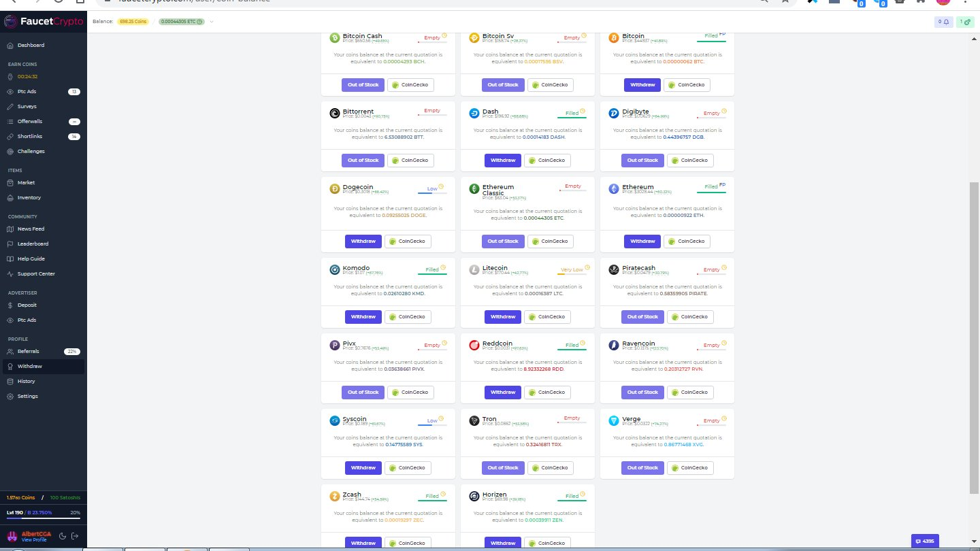Click the green key badge icon
Image resolution: width=980 pixels, height=551 pixels.
click(x=965, y=22)
